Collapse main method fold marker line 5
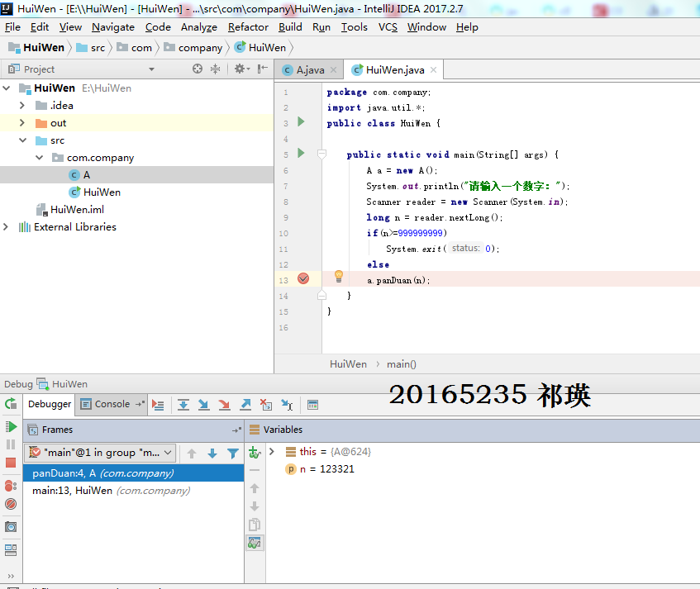 (321, 154)
